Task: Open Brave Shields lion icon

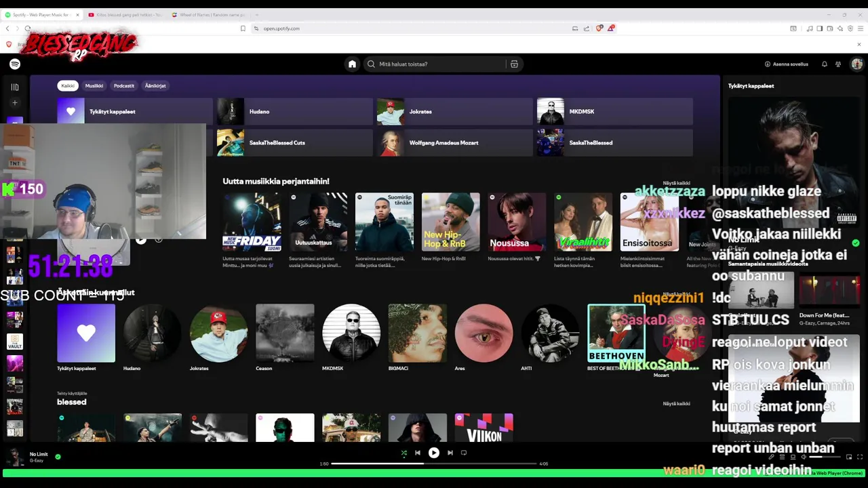Action: pos(599,28)
